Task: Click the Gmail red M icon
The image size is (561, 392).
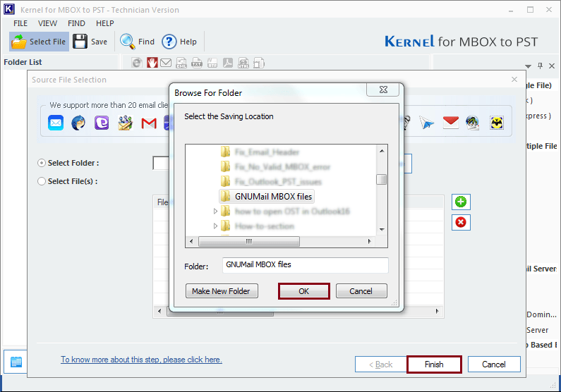Action: [149, 123]
